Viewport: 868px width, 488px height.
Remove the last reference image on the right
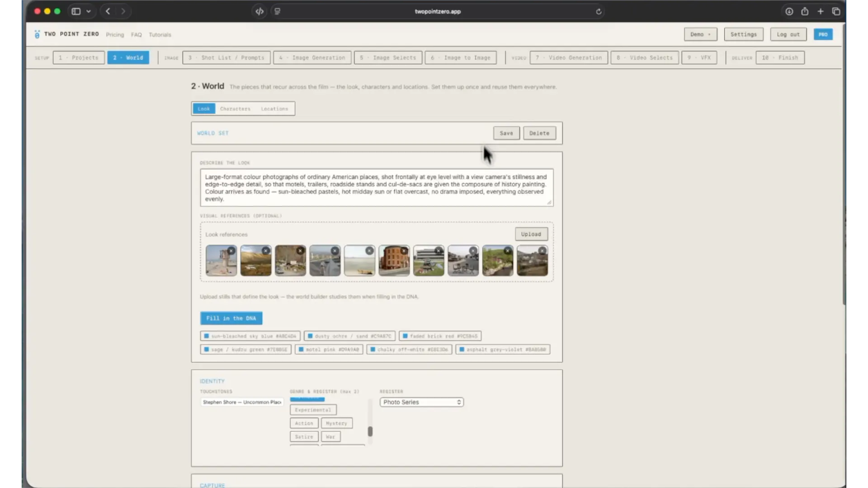click(542, 251)
